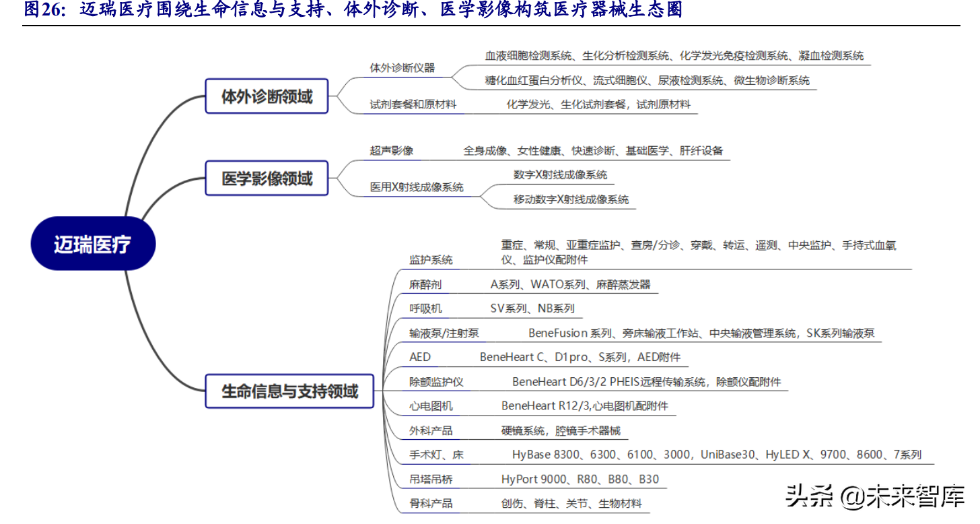980x524 pixels.
Task: Select the 迈瑞医疗 root node
Action: (x=93, y=244)
